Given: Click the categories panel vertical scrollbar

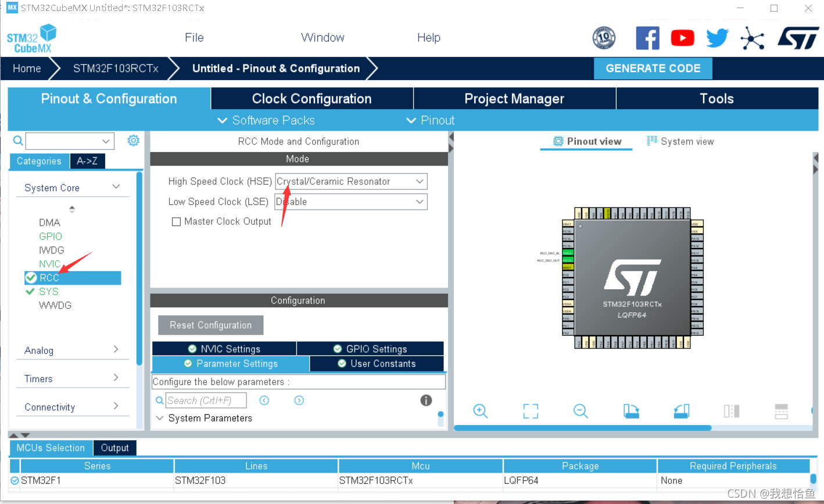Looking at the screenshot, I should click(139, 268).
